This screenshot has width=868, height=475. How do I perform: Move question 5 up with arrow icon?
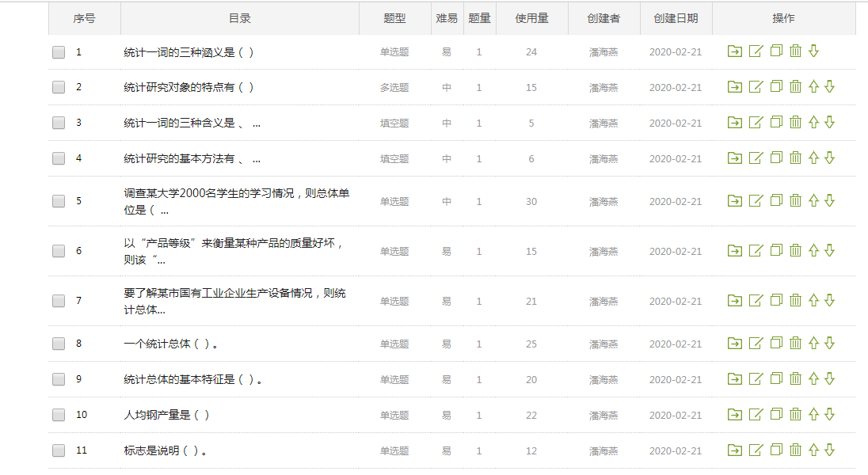[x=813, y=201]
